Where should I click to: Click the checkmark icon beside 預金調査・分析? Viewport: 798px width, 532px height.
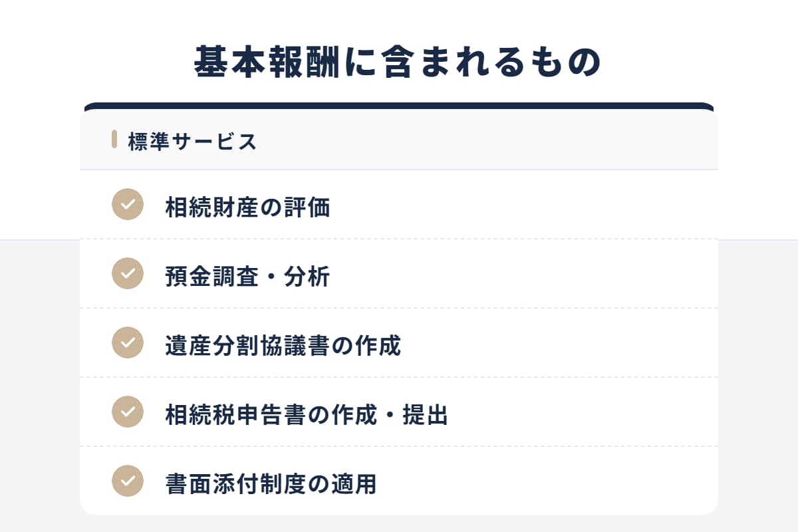pyautogui.click(x=128, y=273)
